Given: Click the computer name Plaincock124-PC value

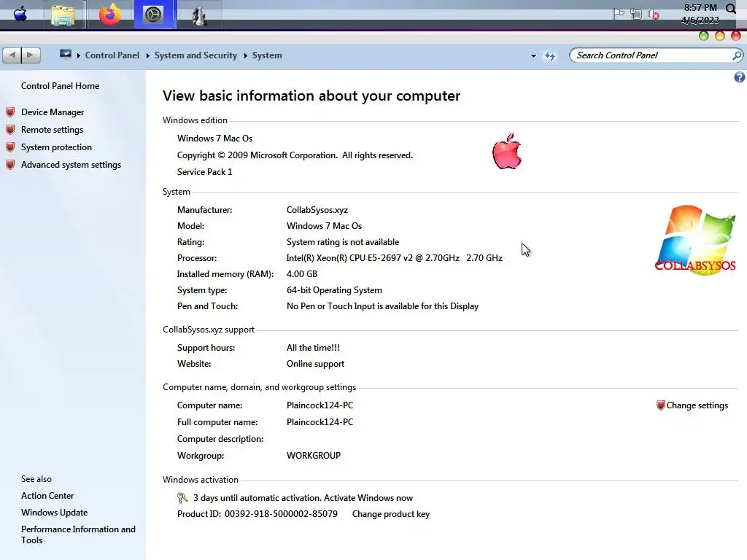Looking at the screenshot, I should 320,405.
